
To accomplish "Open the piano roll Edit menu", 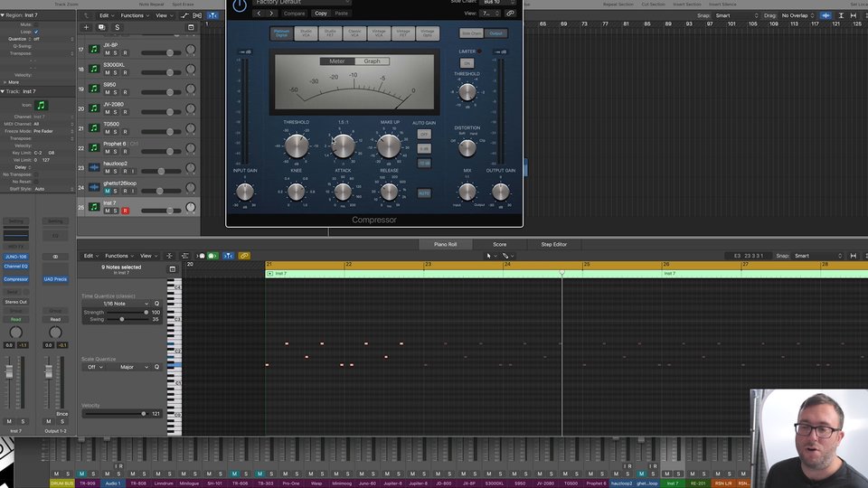I will click(90, 256).
